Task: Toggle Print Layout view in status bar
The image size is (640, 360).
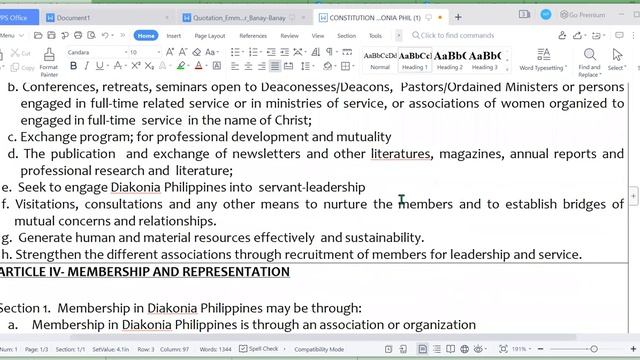Action: tap(422, 349)
